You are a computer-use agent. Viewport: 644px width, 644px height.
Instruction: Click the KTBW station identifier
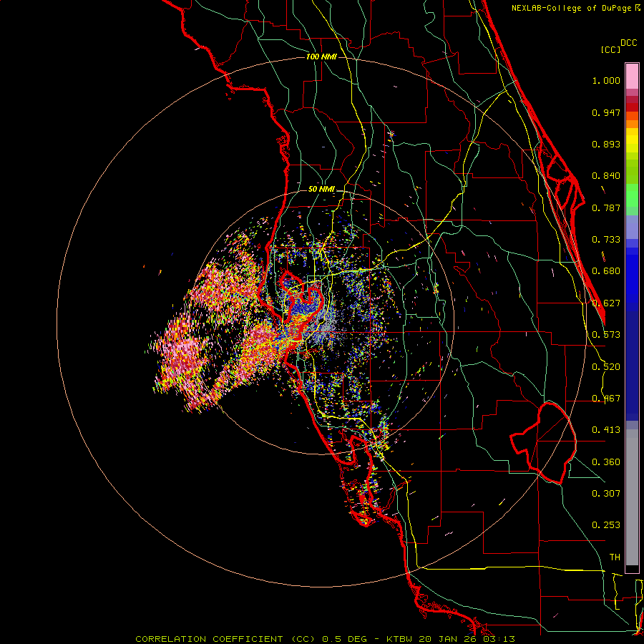[x=401, y=639]
